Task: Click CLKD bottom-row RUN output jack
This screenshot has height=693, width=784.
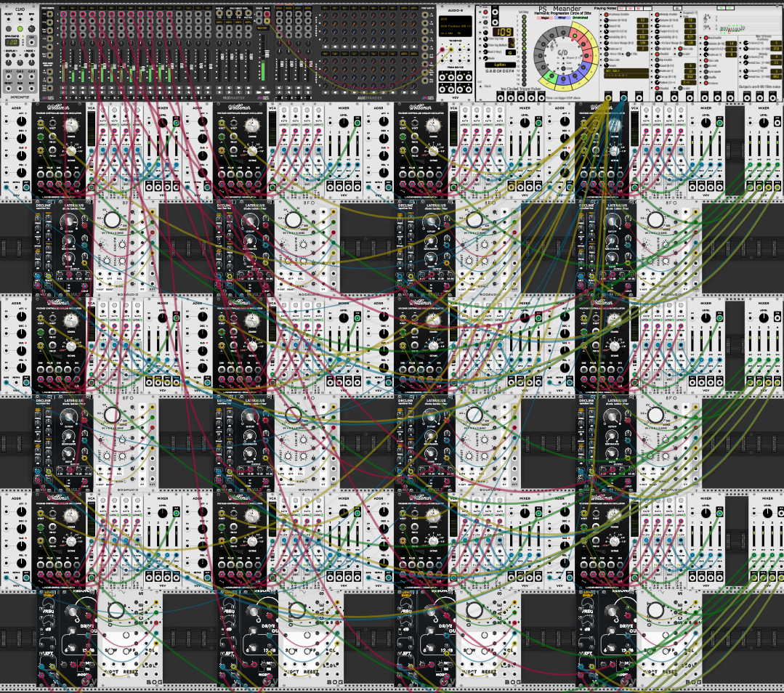Action: tap(20, 89)
